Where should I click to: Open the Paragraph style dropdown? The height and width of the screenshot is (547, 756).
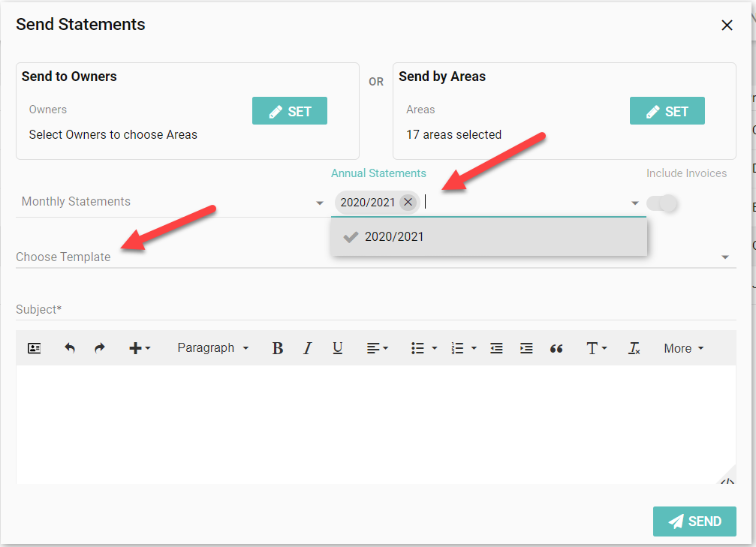pyautogui.click(x=212, y=348)
